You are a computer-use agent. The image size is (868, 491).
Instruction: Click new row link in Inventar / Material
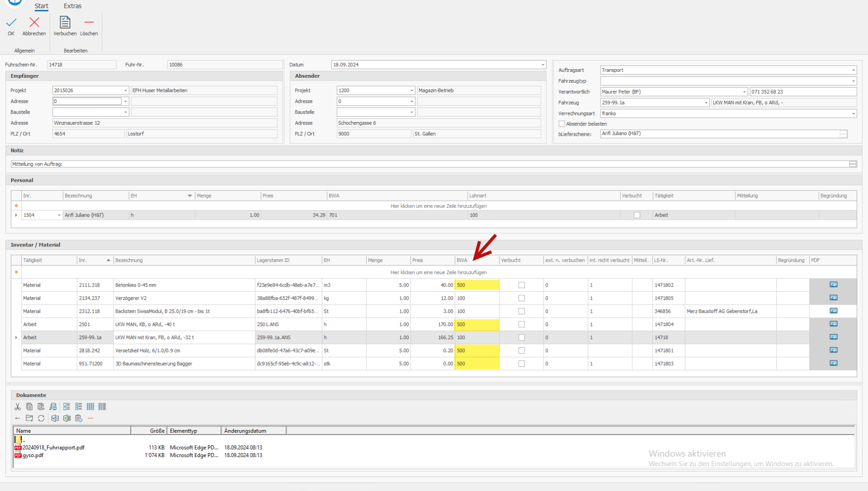[x=438, y=273]
